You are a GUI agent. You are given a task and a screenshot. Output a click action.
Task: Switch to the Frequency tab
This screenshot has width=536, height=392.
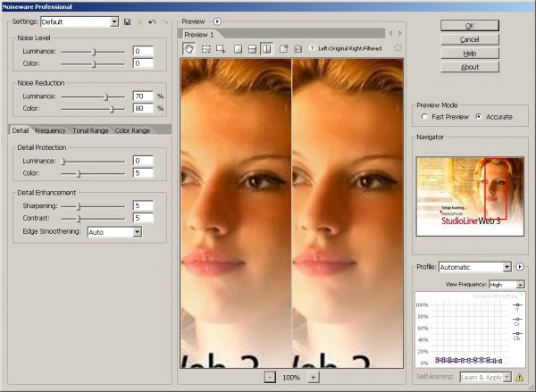(x=50, y=130)
